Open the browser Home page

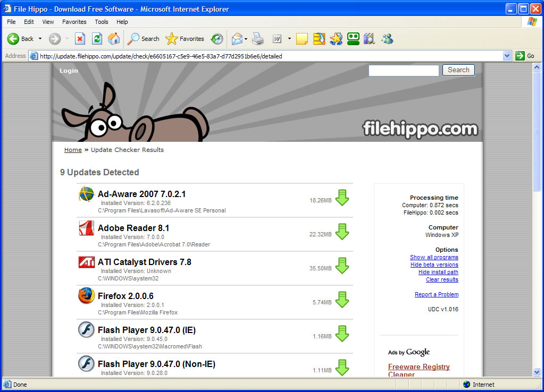[x=113, y=39]
